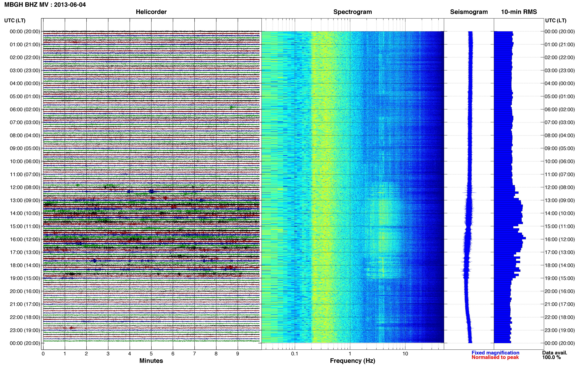Image resolution: width=588 pixels, height=368 pixels.
Task: Click the green helicorder burst near minute 8.7 at 05:50
Action: click(x=232, y=107)
